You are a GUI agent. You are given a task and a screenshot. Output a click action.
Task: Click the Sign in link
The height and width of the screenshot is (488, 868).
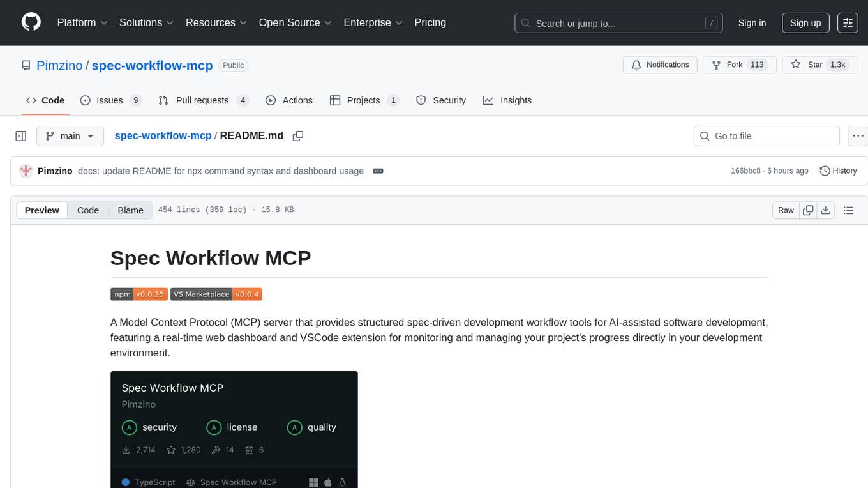click(x=752, y=23)
